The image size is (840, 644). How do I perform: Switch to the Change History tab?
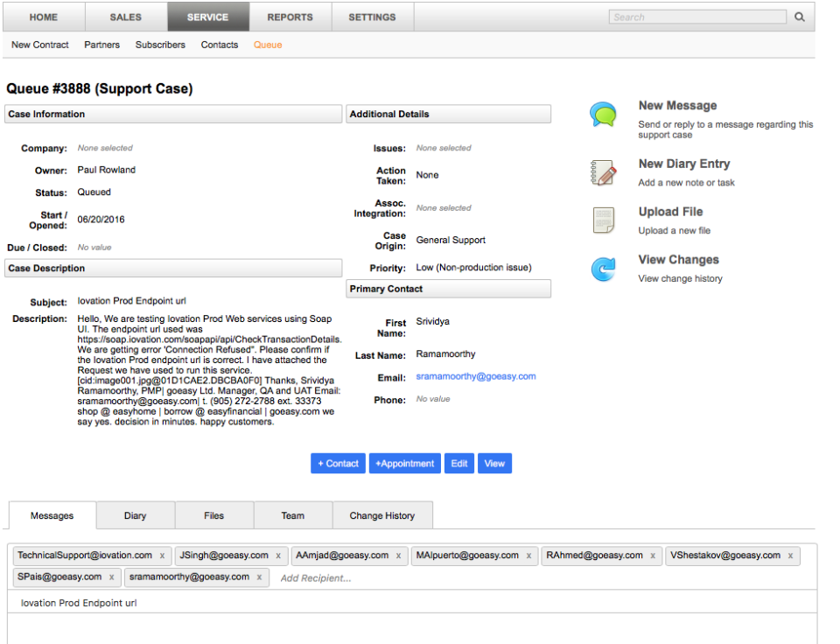382,515
